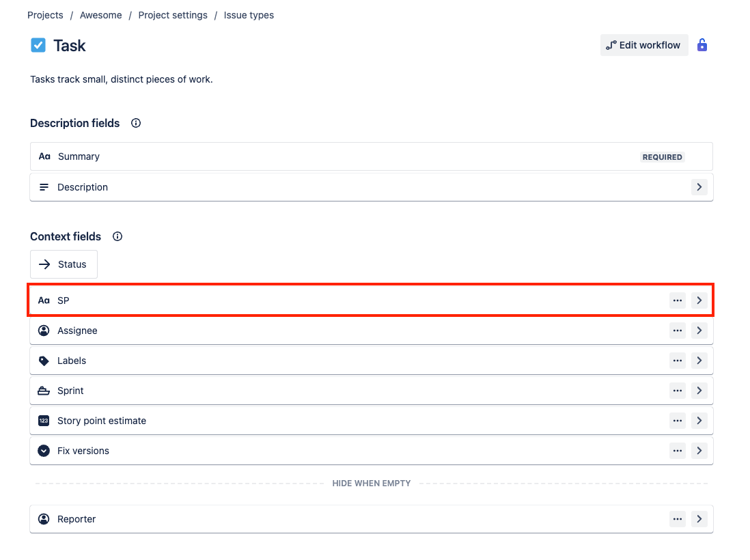Viewport: 750px width, 560px height.
Task: Click the HIDE WHEN EMPTY divider
Action: [372, 483]
